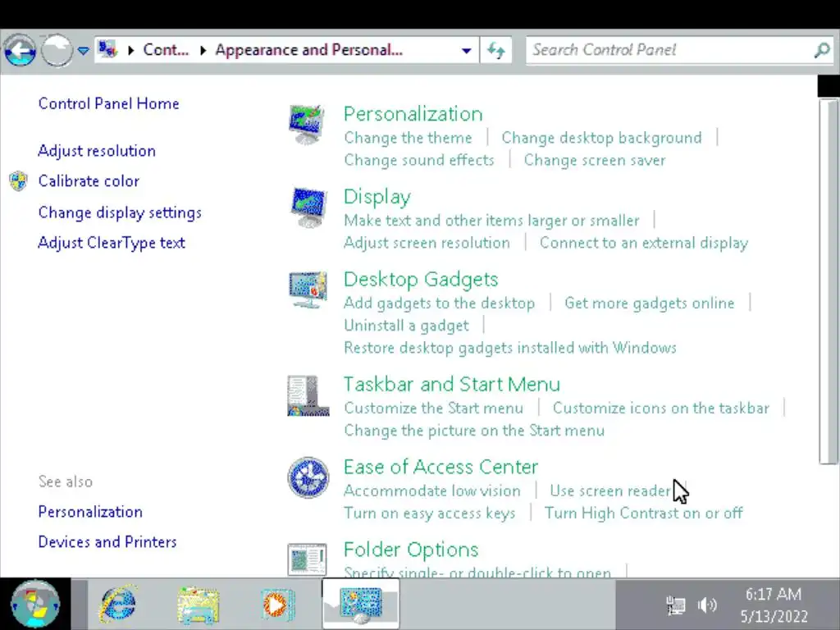Click the Ease of Access Center icon

[308, 477]
